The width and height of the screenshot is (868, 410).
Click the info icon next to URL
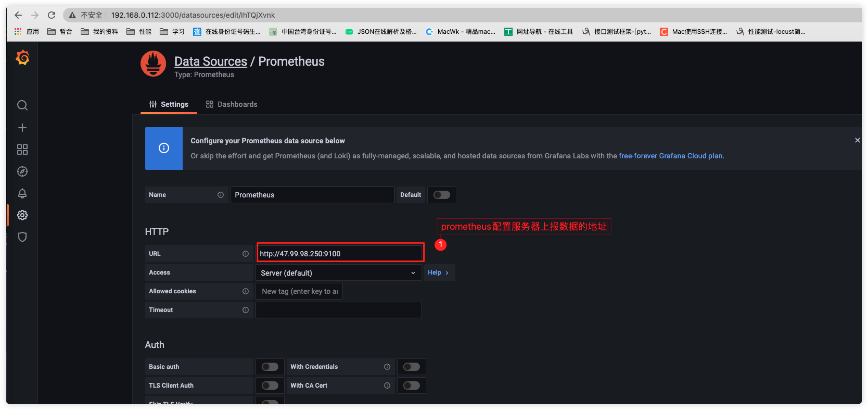coord(246,254)
